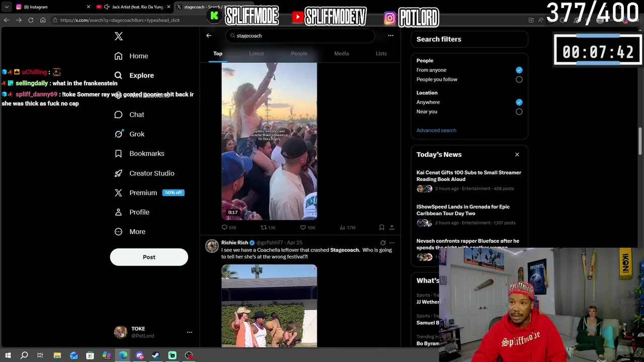This screenshot has width=644, height=362.
Task: Click the stagecoach search field
Action: pyautogui.click(x=300, y=36)
